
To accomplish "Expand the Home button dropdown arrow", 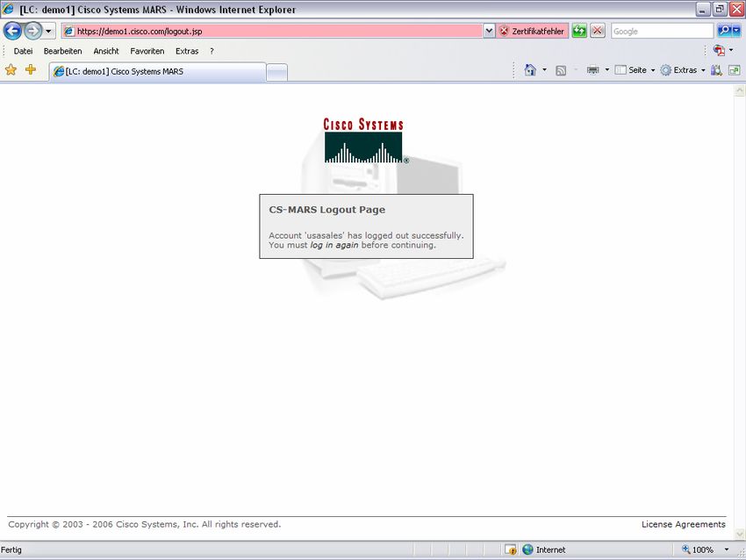I will (x=545, y=70).
